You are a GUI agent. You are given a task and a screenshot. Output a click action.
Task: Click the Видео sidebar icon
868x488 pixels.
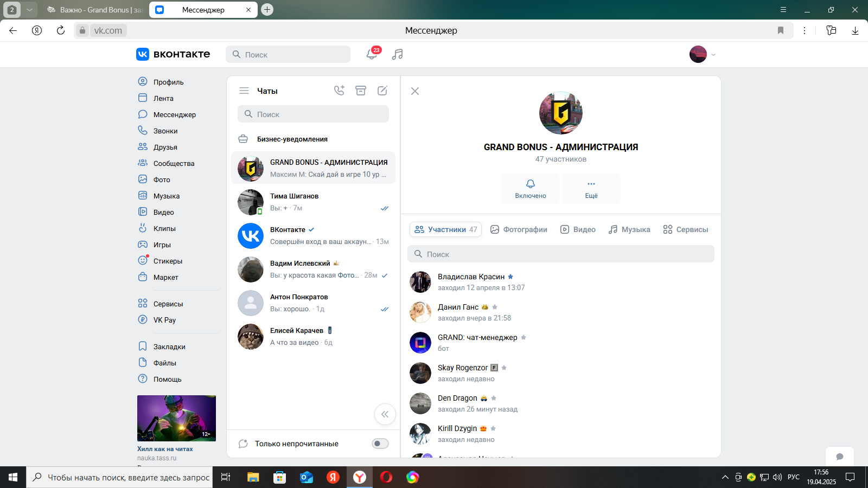(143, 211)
